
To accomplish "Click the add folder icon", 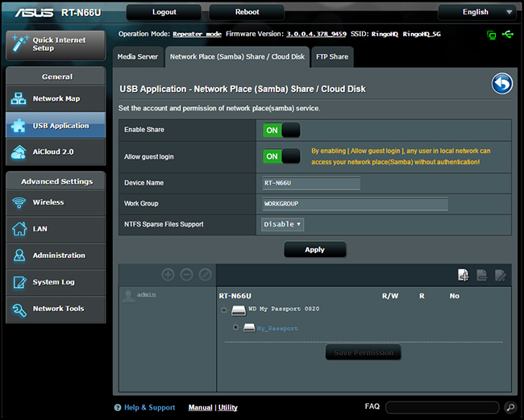I will (x=463, y=275).
